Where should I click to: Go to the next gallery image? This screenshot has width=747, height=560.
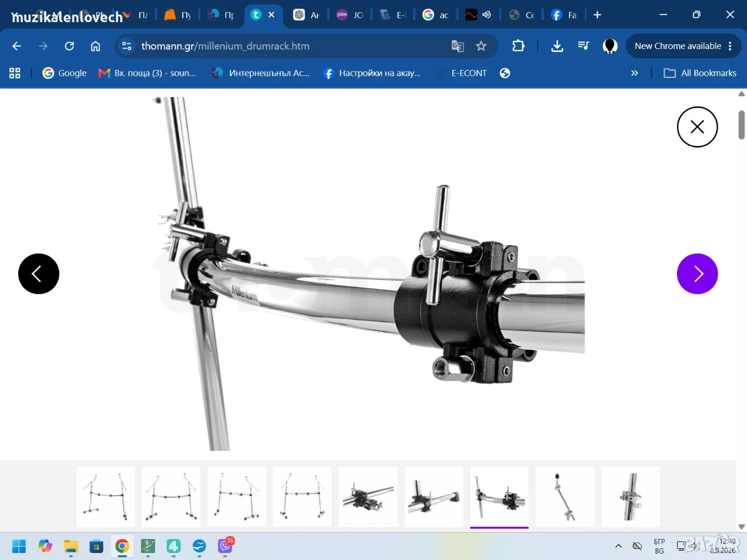[697, 274]
